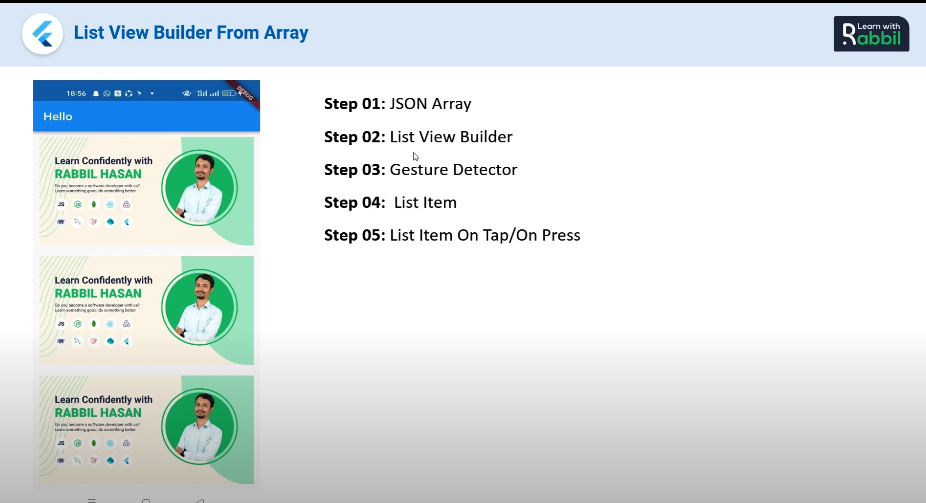Tap the battery indicator in phone status bar

[228, 93]
